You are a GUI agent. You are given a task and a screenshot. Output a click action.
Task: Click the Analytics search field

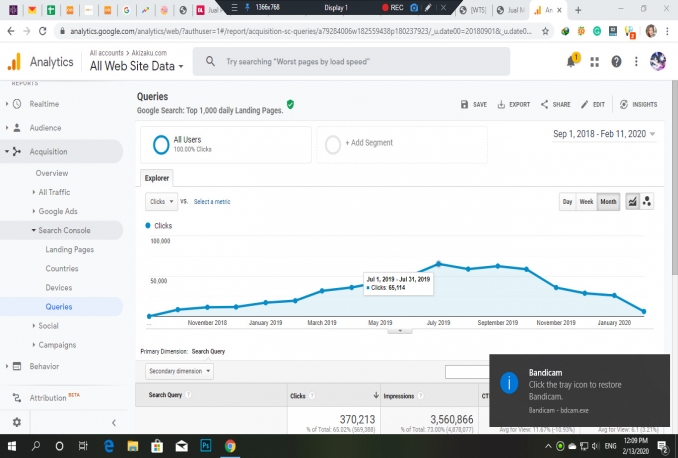[350, 61]
